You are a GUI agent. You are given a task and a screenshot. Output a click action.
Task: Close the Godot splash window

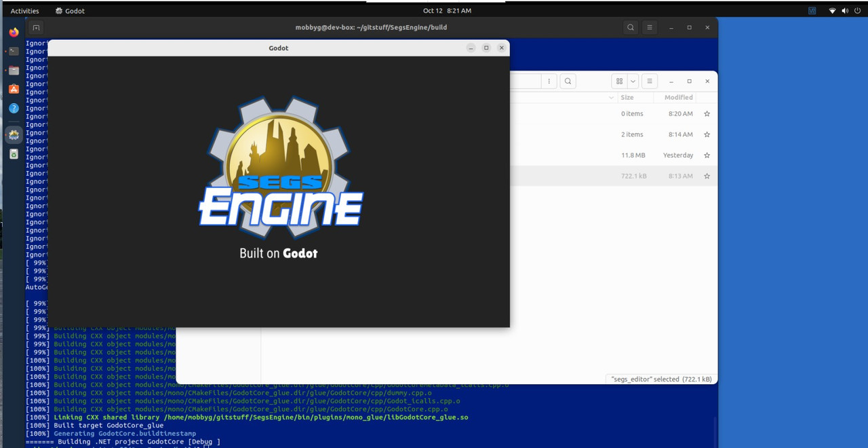pos(502,48)
